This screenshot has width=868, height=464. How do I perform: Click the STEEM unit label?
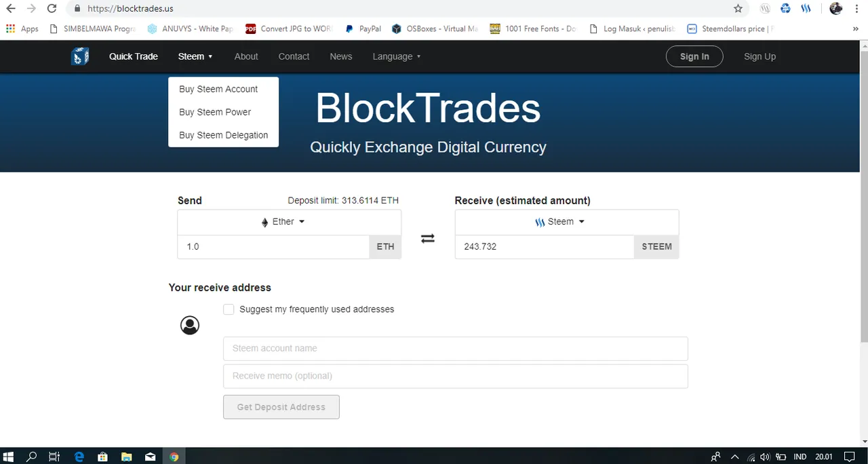point(656,246)
